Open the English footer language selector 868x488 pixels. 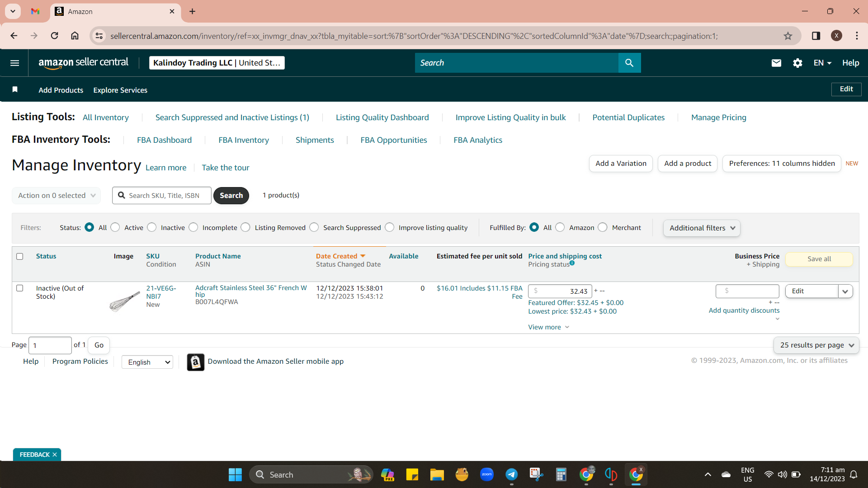coord(147,362)
